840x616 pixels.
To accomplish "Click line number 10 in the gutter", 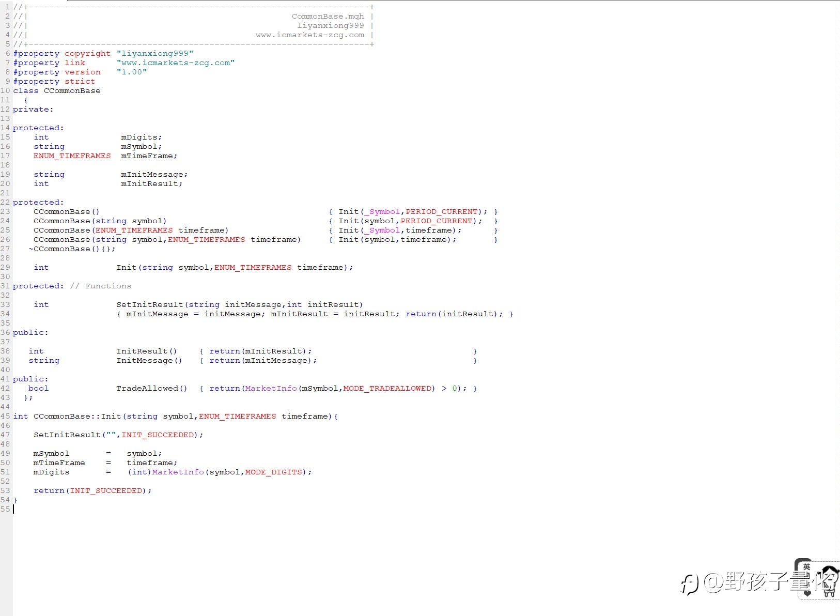I will [x=5, y=90].
